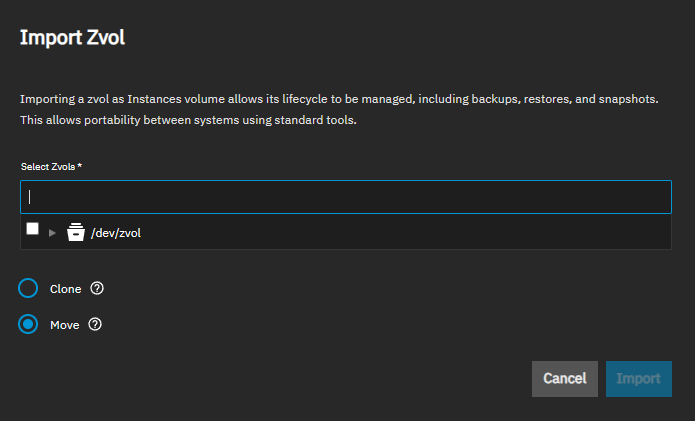Click the description line about portability between systems
This screenshot has height=421, width=695.
pos(188,120)
